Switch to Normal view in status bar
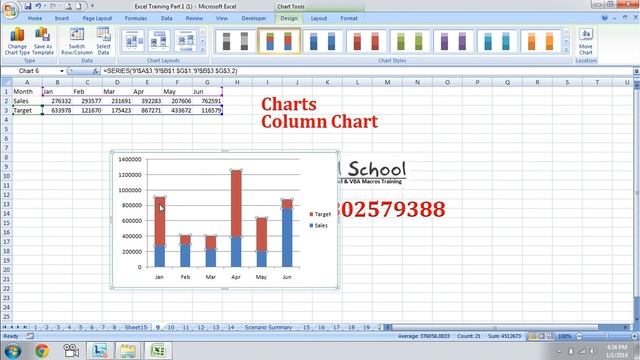The image size is (640, 360). [533, 336]
